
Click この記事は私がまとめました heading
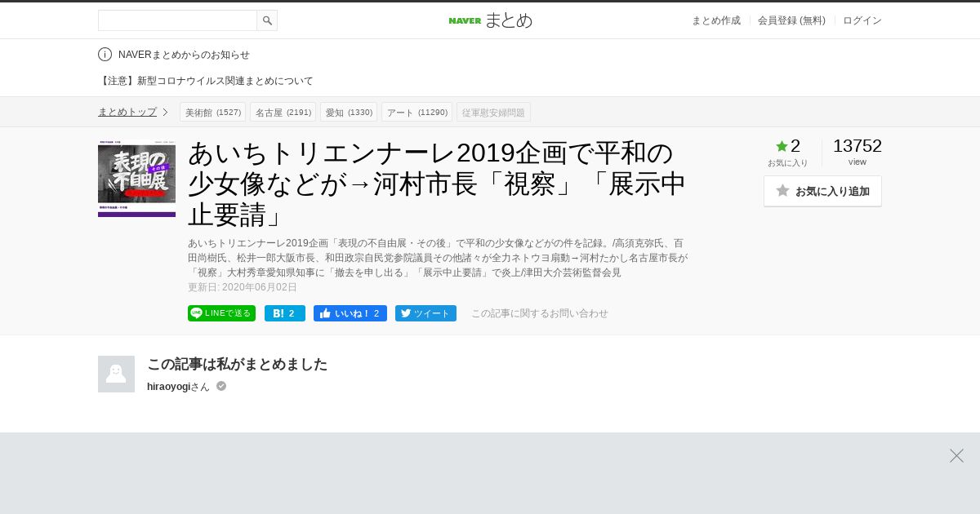click(237, 364)
